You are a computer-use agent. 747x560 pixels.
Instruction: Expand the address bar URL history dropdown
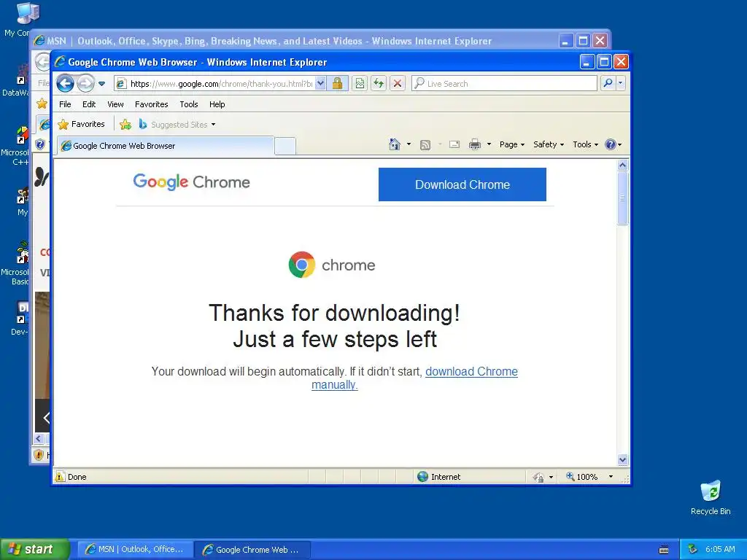click(x=321, y=84)
